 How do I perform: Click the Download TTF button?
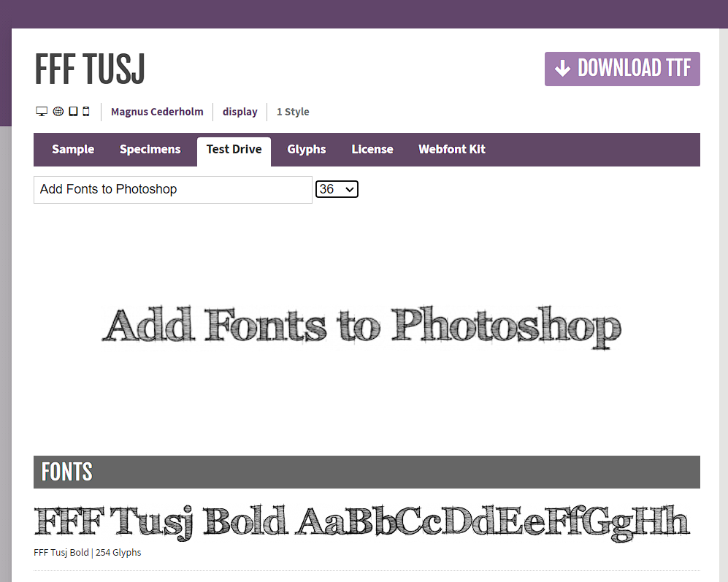point(622,69)
